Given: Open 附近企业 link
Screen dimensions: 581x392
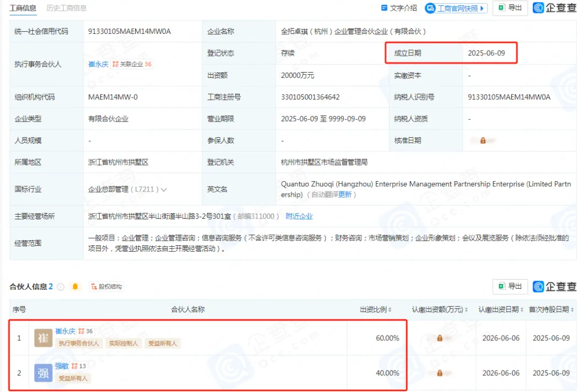Looking at the screenshot, I should point(299,216).
